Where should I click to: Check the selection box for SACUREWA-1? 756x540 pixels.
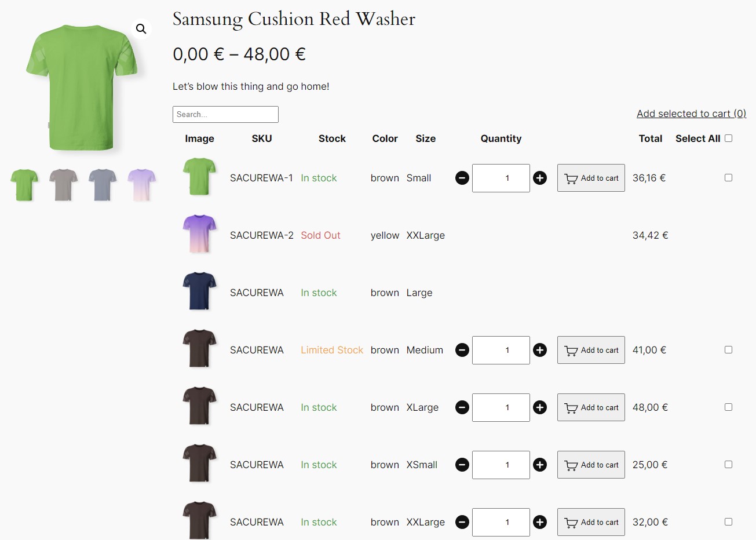[728, 177]
